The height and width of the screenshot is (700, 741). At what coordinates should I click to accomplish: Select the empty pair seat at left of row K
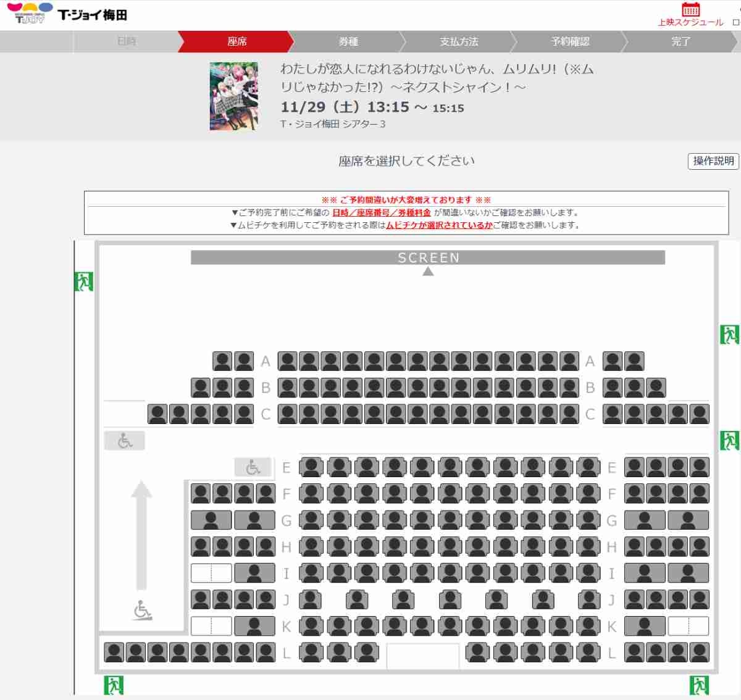click(211, 626)
